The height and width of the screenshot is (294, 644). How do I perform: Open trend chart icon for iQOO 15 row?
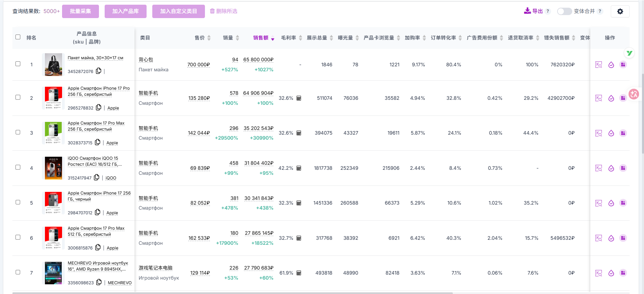(611, 168)
